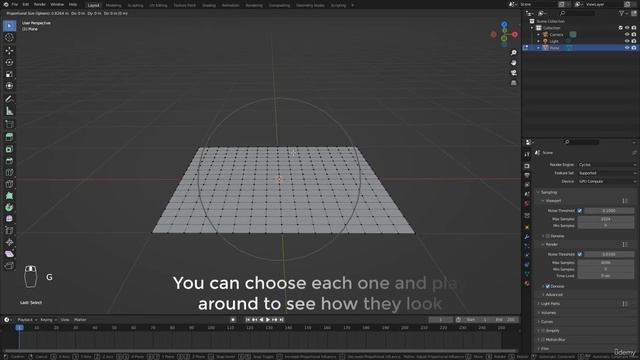Select the Bevel tool

pyautogui.click(x=9, y=161)
